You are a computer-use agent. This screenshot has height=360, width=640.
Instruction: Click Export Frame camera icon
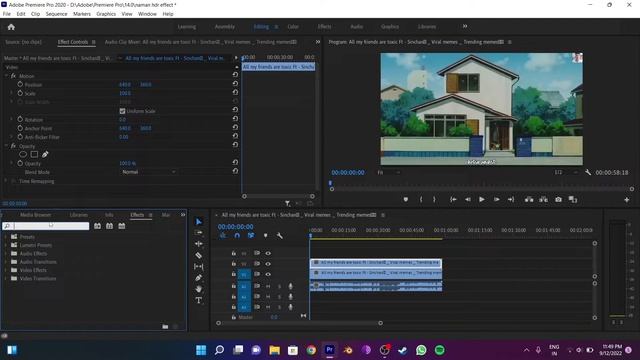pyautogui.click(x=558, y=200)
